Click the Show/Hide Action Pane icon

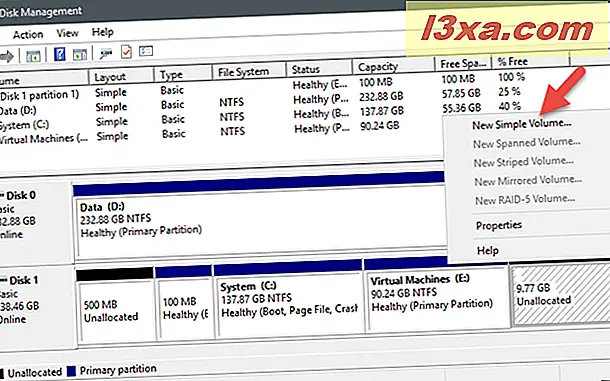[80, 54]
